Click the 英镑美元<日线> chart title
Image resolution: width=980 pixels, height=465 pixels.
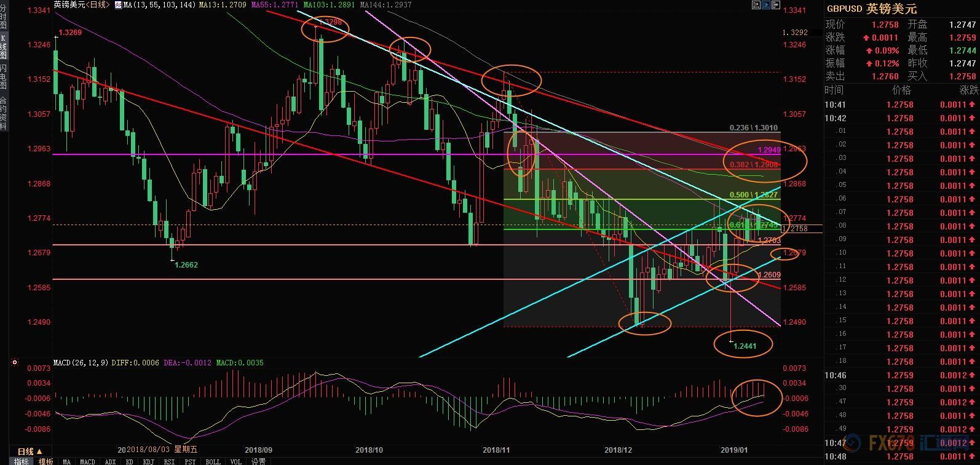click(x=82, y=4)
